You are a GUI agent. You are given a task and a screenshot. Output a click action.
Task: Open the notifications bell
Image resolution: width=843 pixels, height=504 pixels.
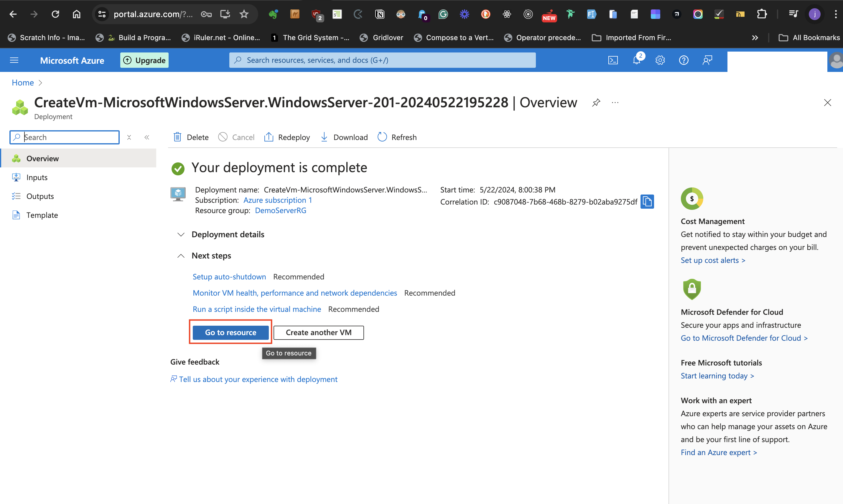click(636, 60)
